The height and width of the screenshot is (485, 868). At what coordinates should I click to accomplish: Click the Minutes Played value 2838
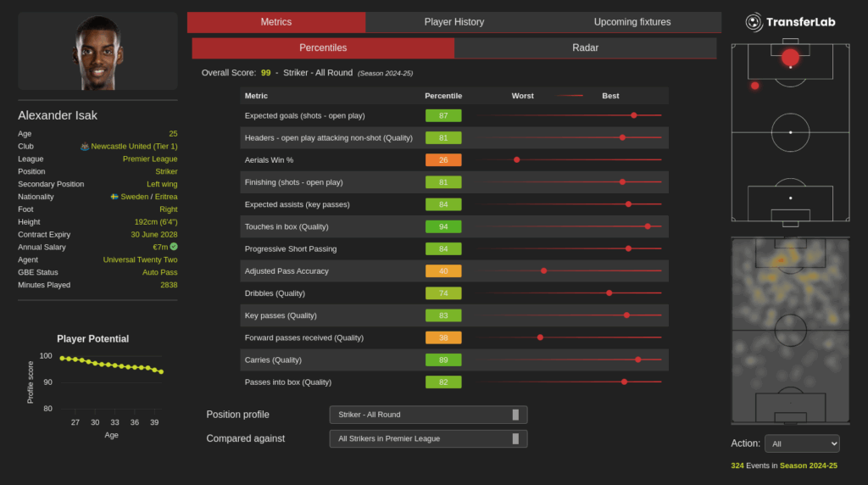169,285
